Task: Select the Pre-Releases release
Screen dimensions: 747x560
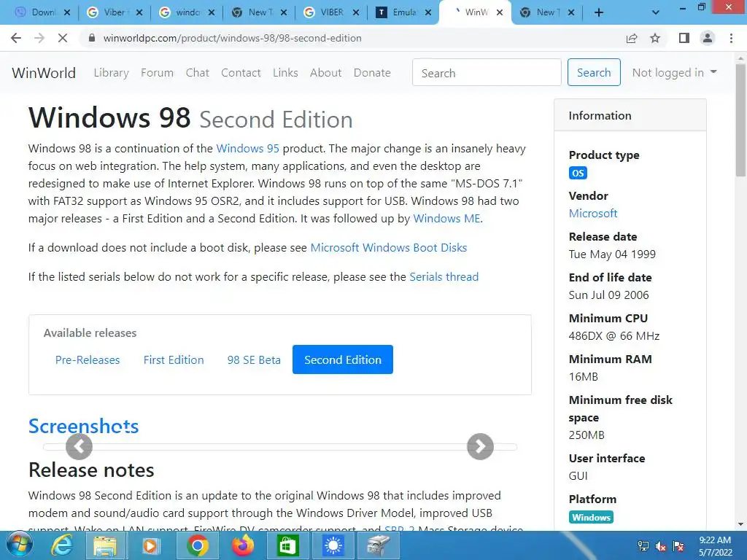Action: [88, 359]
